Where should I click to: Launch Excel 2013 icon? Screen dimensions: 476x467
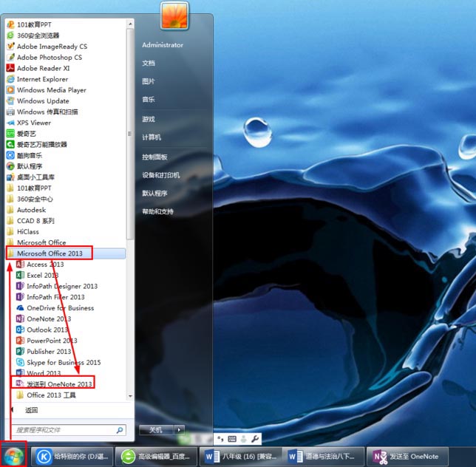(x=21, y=275)
